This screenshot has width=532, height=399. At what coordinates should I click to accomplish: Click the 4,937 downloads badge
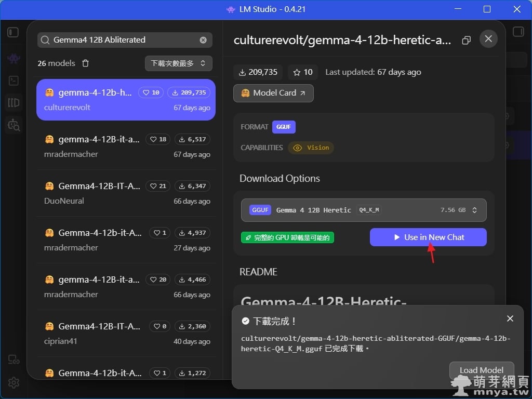[192, 233]
